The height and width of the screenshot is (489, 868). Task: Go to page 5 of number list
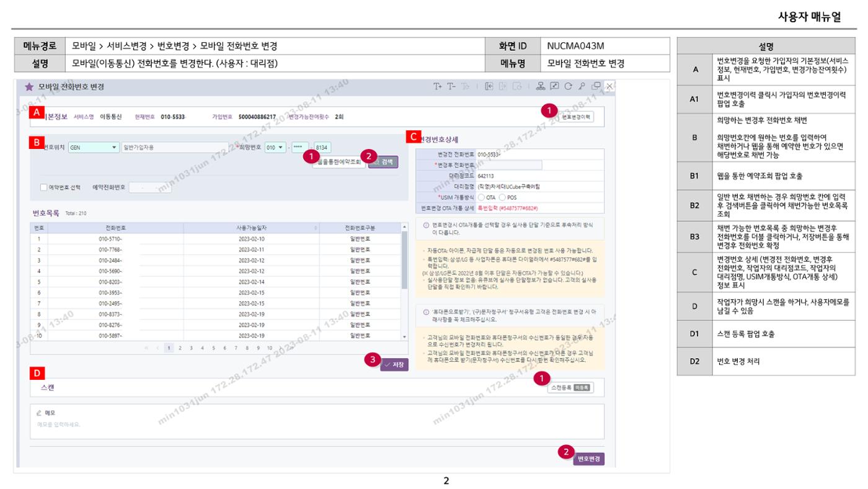[x=213, y=348]
